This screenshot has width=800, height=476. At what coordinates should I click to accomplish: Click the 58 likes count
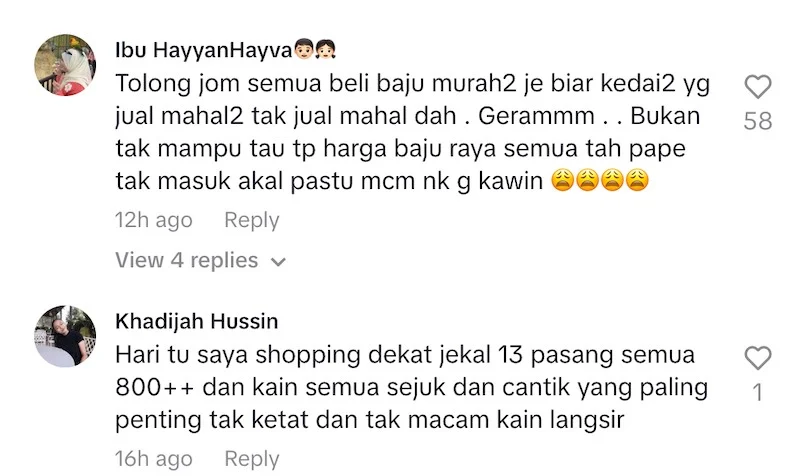758,121
